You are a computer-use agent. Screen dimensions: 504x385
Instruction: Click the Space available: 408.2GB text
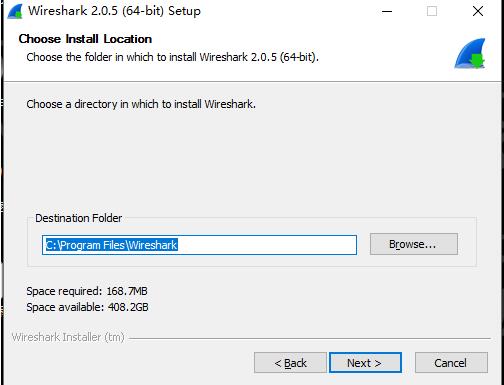tap(87, 307)
